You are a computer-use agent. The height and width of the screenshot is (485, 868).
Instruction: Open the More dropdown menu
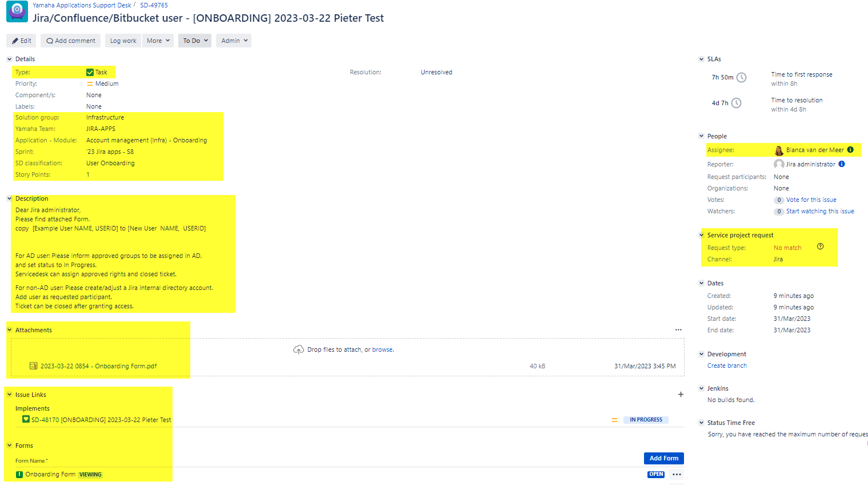pos(158,41)
